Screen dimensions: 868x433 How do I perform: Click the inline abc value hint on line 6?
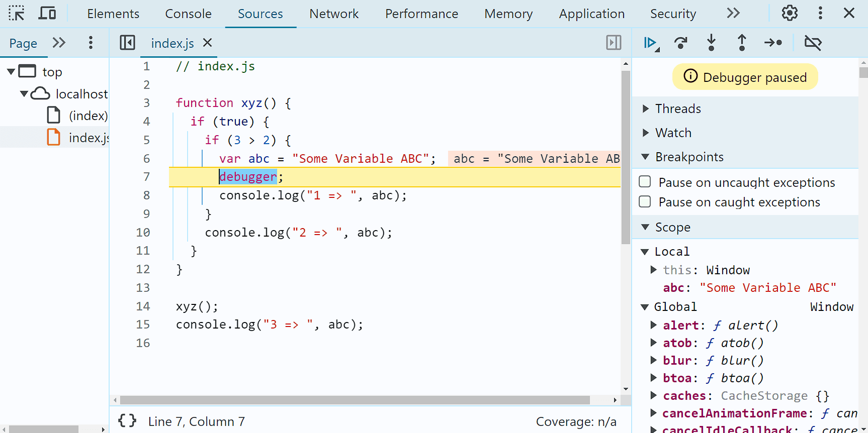tap(535, 158)
